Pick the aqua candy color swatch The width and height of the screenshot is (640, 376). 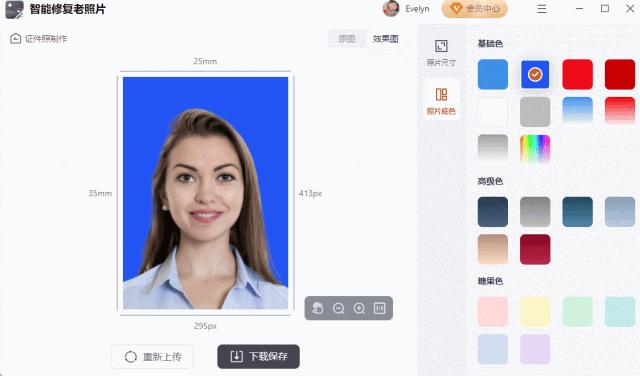pyautogui.click(x=620, y=312)
